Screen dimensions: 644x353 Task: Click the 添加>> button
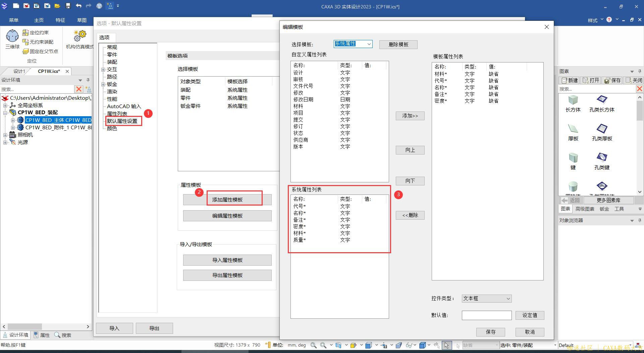[410, 116]
